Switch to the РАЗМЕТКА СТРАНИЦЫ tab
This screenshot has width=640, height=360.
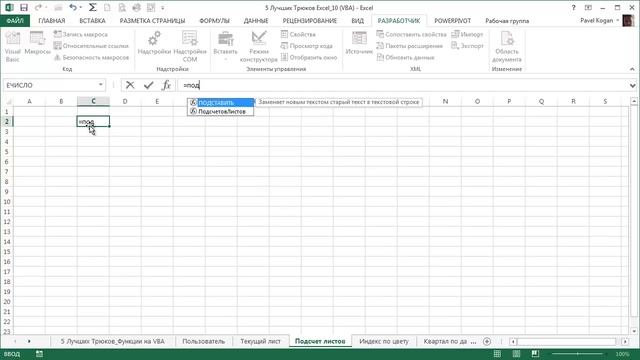coord(152,20)
